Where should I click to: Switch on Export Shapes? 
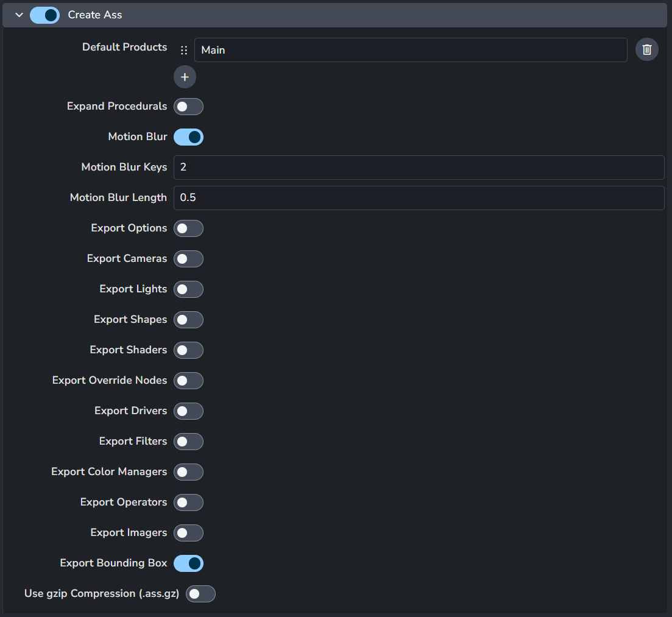(x=188, y=320)
